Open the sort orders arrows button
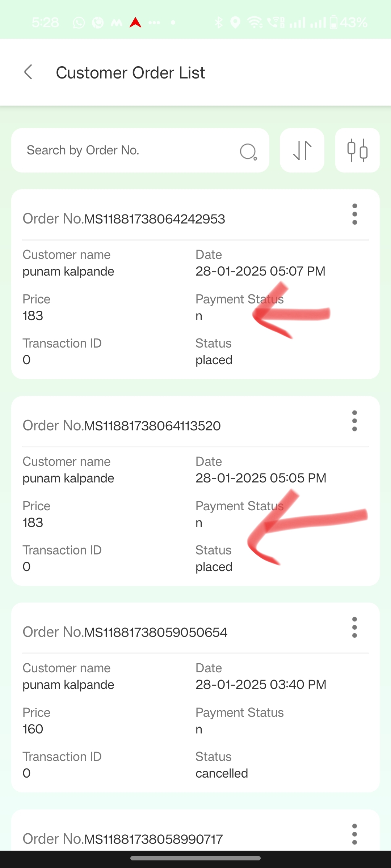391x868 pixels. tap(302, 150)
